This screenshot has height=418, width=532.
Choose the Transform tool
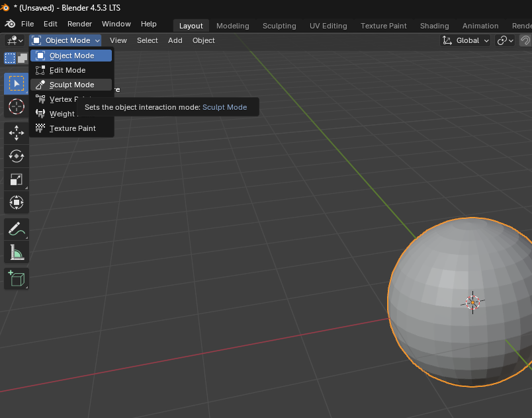coord(16,202)
